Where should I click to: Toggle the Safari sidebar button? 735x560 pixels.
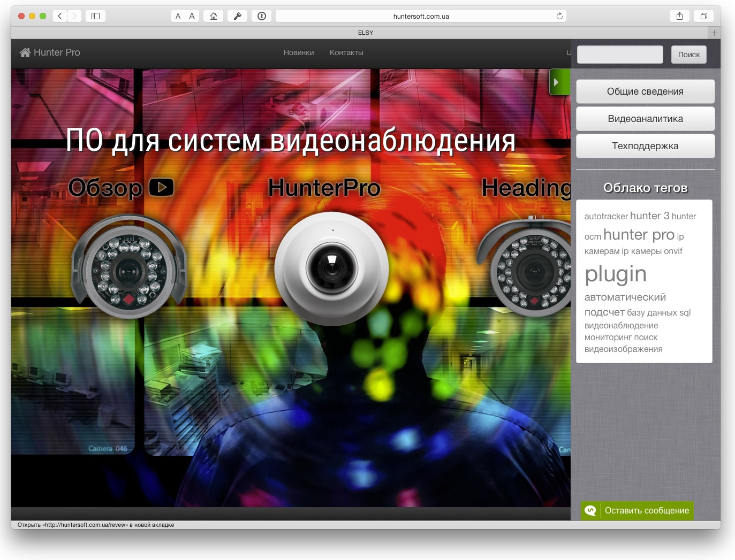pos(95,16)
